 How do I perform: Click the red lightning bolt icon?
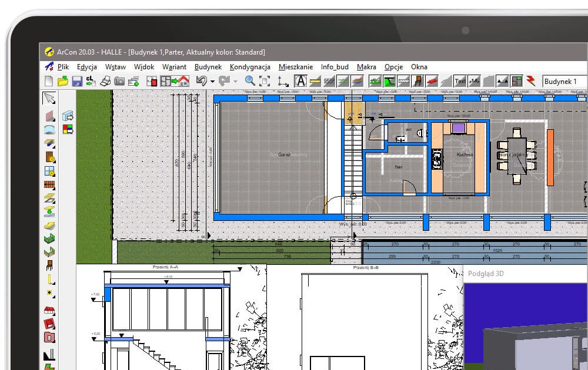(x=530, y=81)
